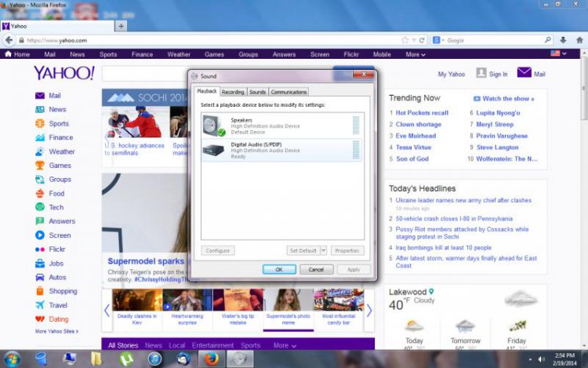
Task: Select the Yahoo browser tab
Action: point(57,26)
